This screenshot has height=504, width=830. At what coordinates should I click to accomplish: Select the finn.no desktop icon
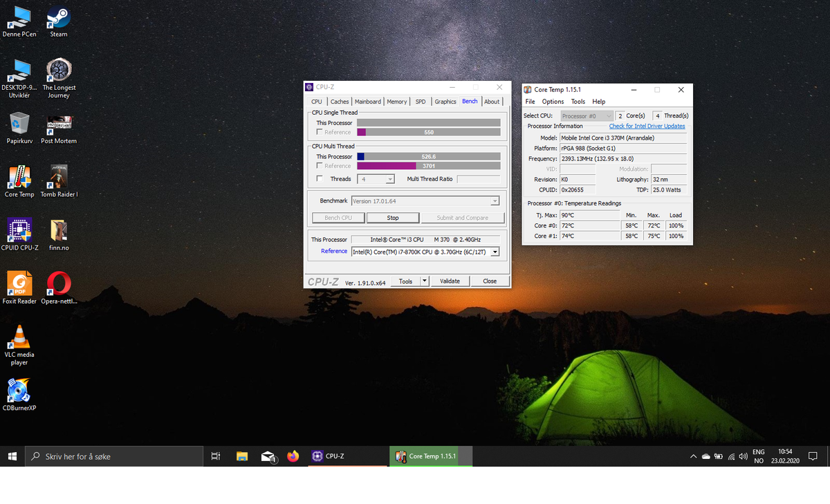click(x=59, y=235)
